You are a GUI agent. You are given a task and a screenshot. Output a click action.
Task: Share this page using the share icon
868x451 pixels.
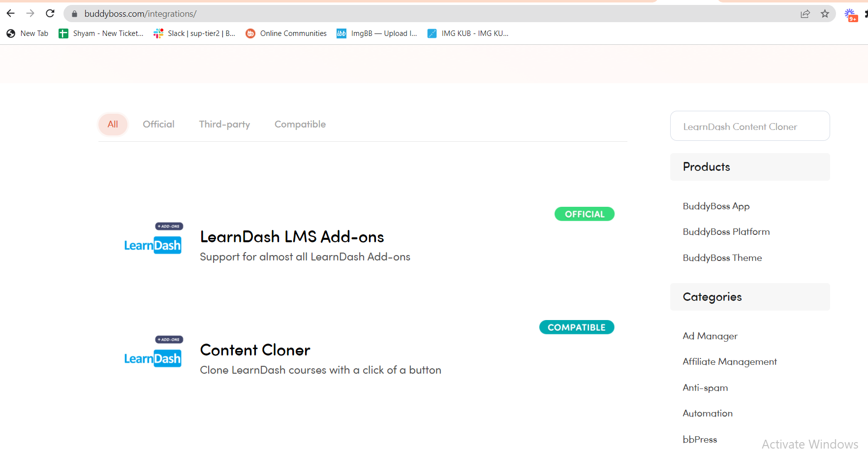[x=805, y=14]
